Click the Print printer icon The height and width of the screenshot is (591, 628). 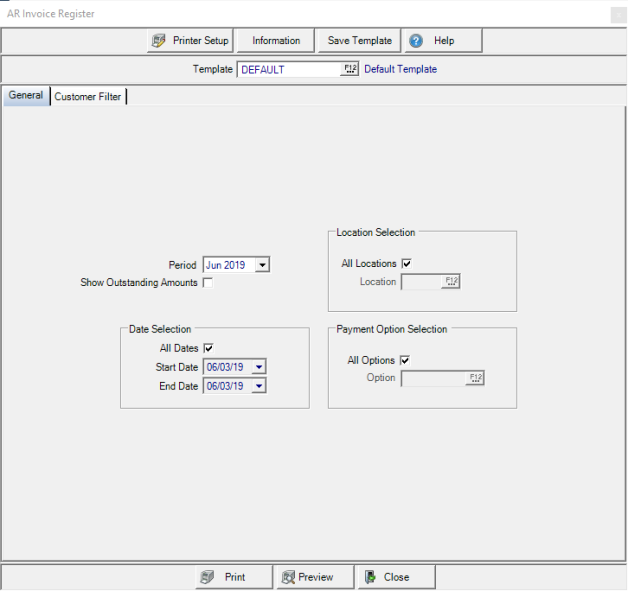[x=207, y=577]
